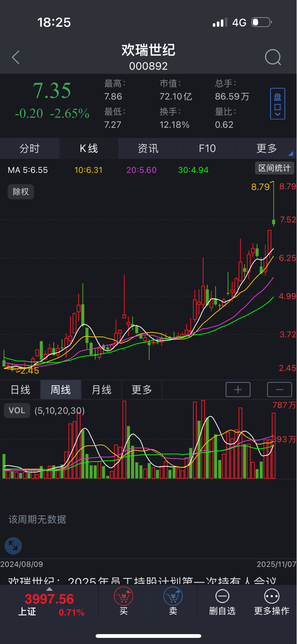Screen dimensions: 297x644
Task: Tap the 换手 12.18% value
Action: pos(175,125)
